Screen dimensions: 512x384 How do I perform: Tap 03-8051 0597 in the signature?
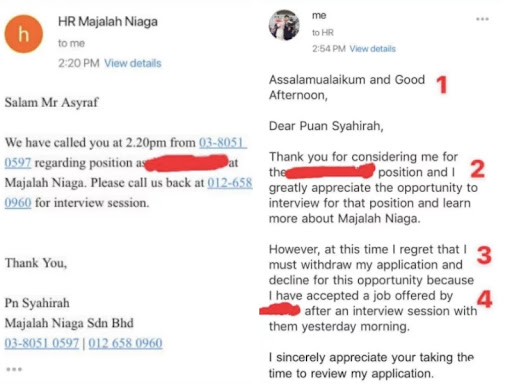(42, 343)
